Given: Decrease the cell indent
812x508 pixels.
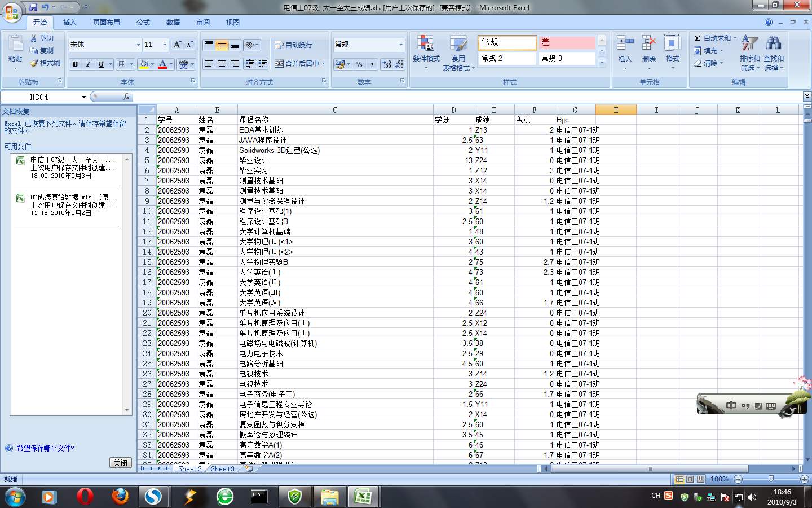Looking at the screenshot, I should (x=250, y=64).
